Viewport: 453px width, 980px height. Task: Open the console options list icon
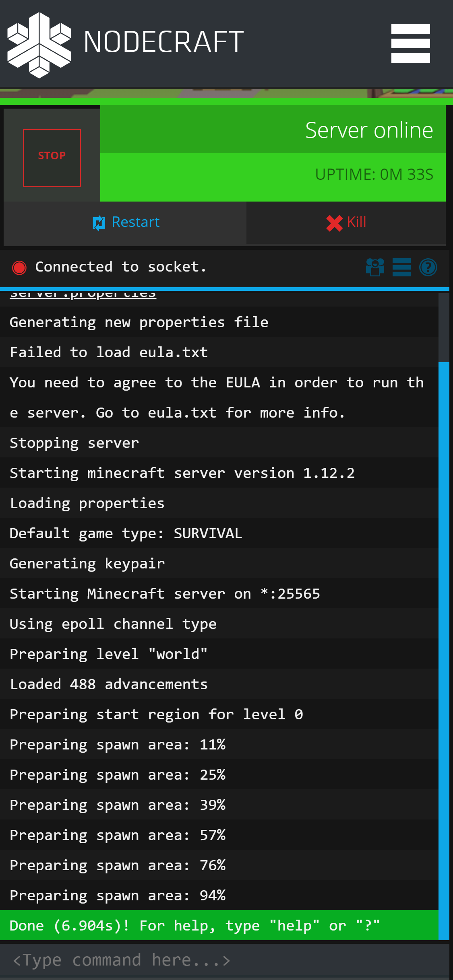point(401,267)
